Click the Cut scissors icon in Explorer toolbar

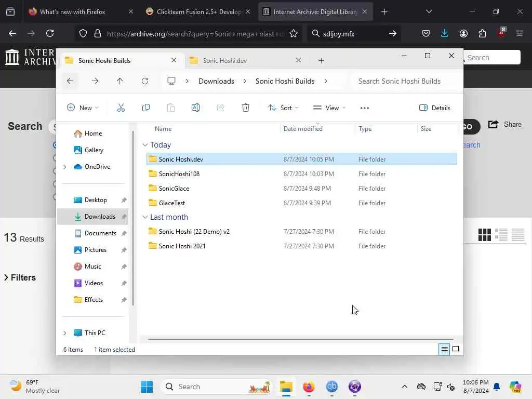(121, 108)
